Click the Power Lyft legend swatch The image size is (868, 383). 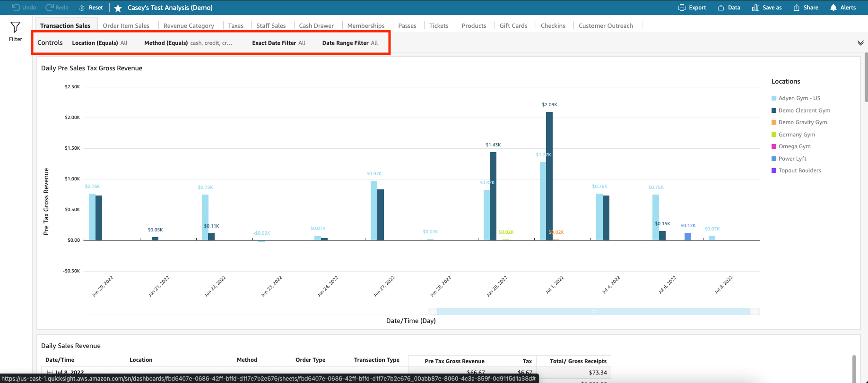[x=774, y=159]
